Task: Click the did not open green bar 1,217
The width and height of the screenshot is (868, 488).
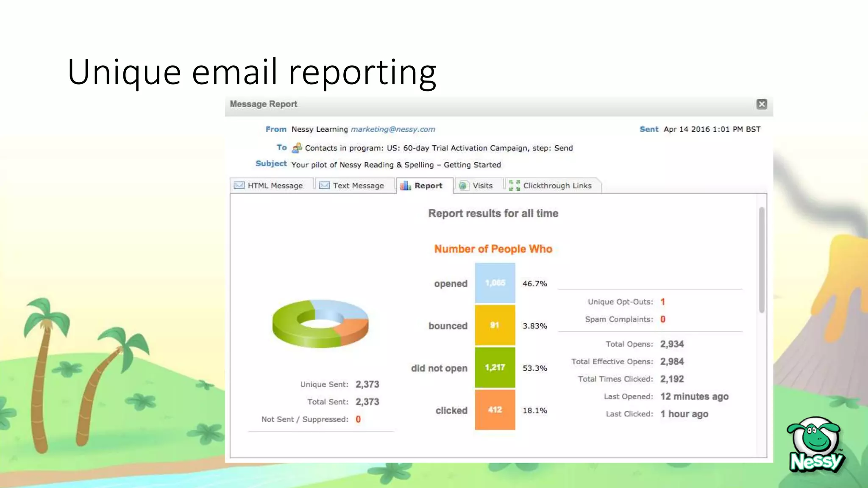Action: pos(495,368)
